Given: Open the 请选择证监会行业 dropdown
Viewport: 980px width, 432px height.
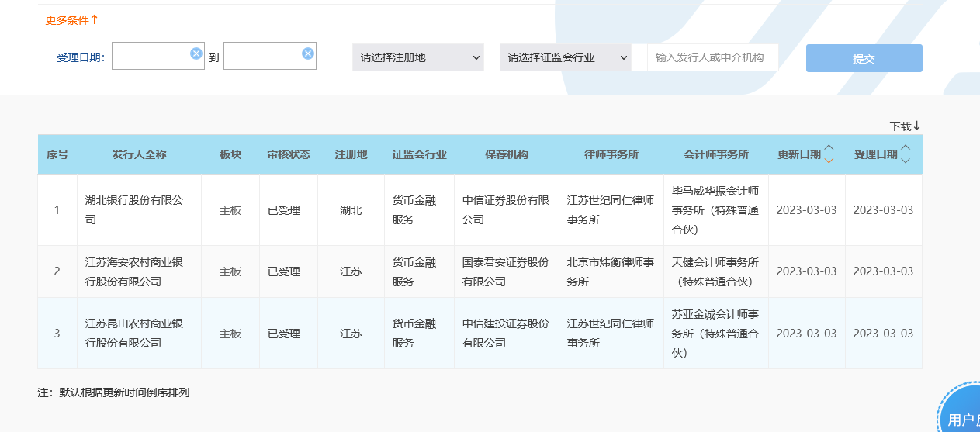Looking at the screenshot, I should tap(566, 57).
